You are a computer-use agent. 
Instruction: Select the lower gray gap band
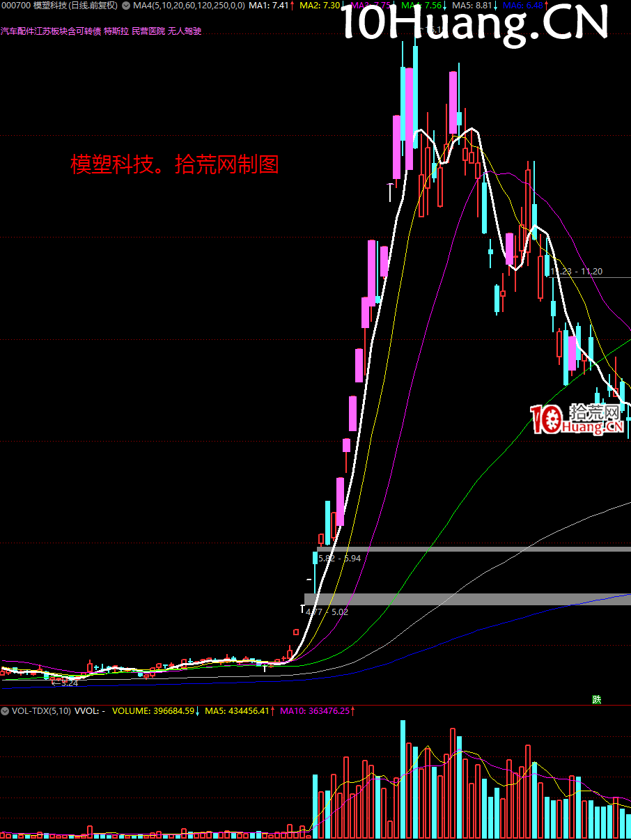point(467,599)
